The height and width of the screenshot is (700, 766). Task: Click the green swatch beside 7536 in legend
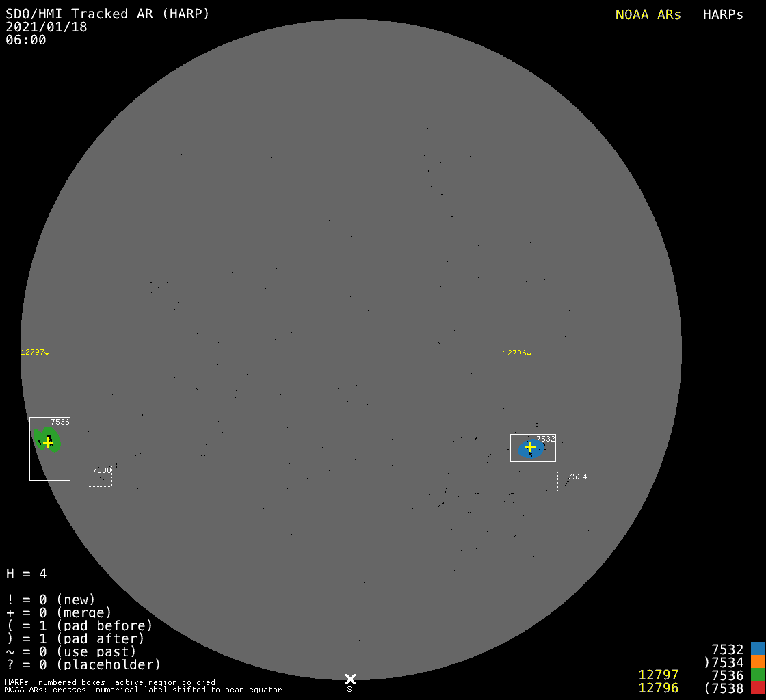coord(757,675)
